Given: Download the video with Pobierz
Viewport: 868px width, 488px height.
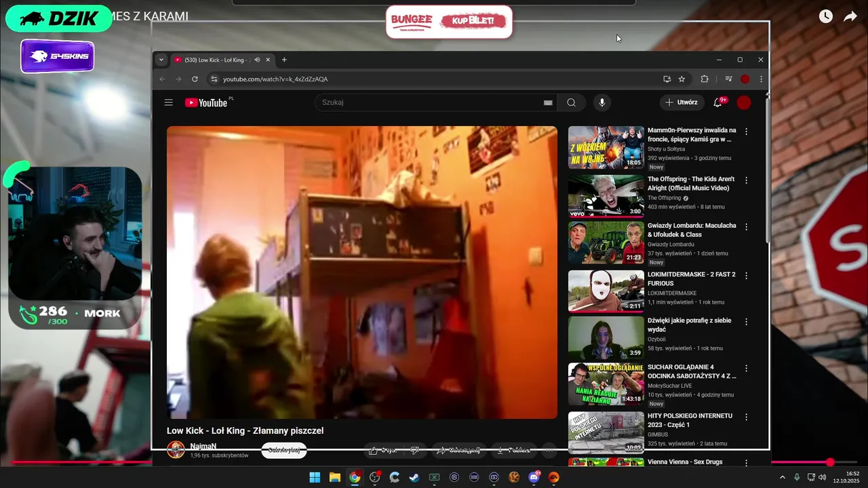Looking at the screenshot, I should point(514,450).
